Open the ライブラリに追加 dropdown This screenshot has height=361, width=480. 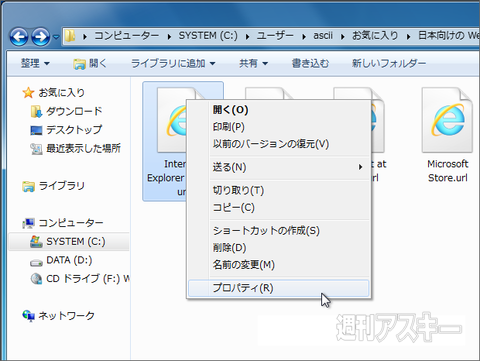pos(173,63)
